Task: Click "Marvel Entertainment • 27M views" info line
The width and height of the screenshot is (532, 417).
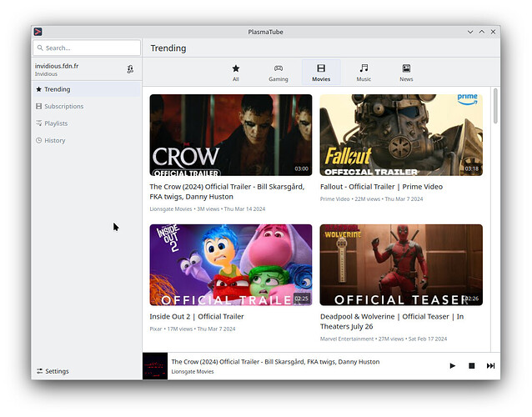Action: (x=384, y=339)
